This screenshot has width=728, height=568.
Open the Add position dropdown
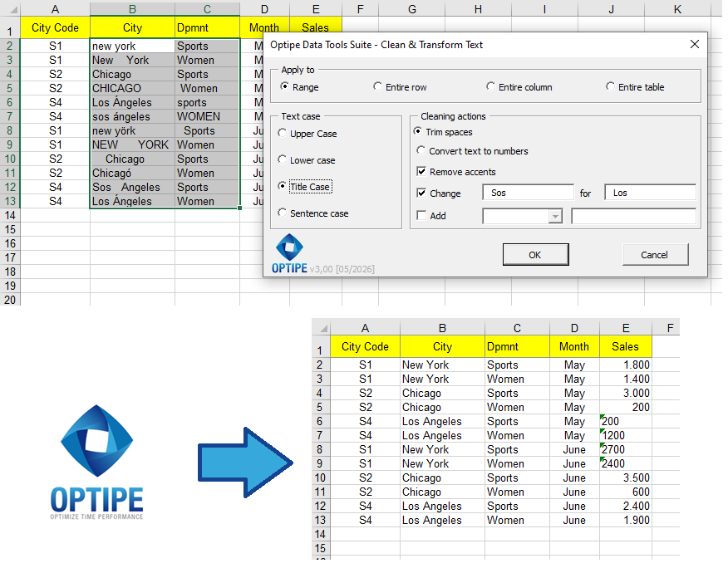(x=555, y=216)
